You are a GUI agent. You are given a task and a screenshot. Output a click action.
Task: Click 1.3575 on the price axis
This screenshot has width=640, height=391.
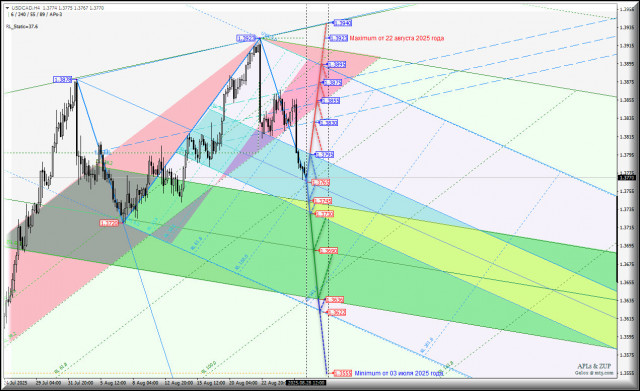[627, 355]
